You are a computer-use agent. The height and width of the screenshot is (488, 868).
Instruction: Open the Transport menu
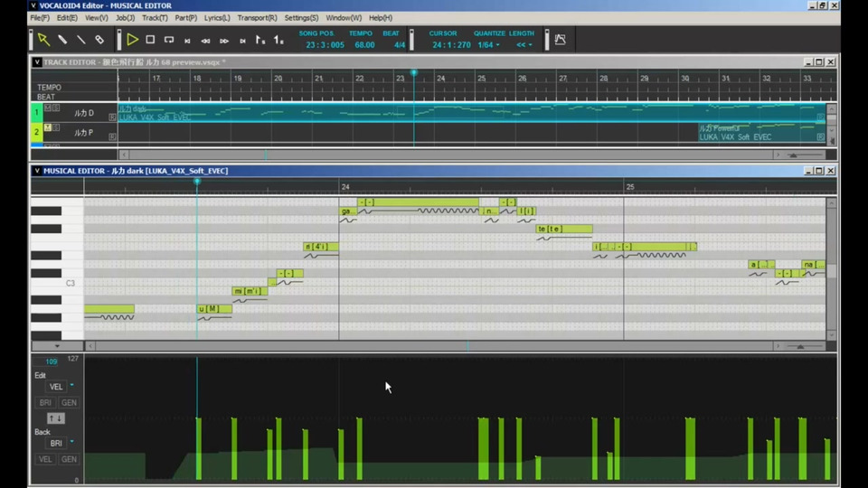(257, 18)
